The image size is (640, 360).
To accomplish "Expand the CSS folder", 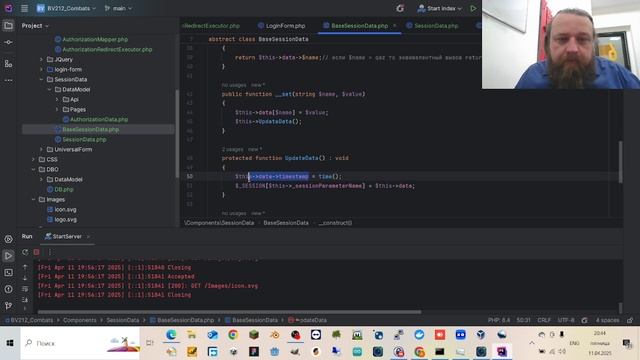I will (33, 160).
